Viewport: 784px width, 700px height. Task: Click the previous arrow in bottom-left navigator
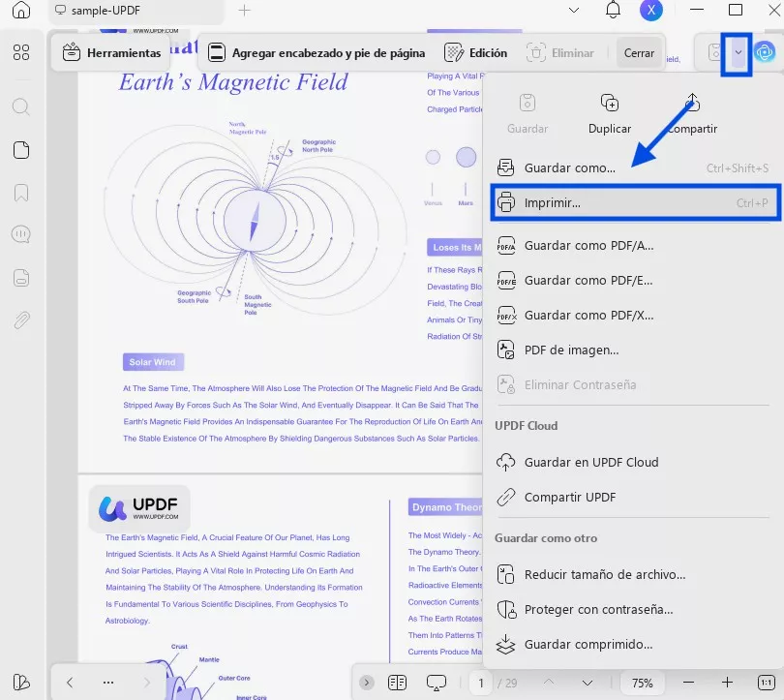tap(70, 683)
